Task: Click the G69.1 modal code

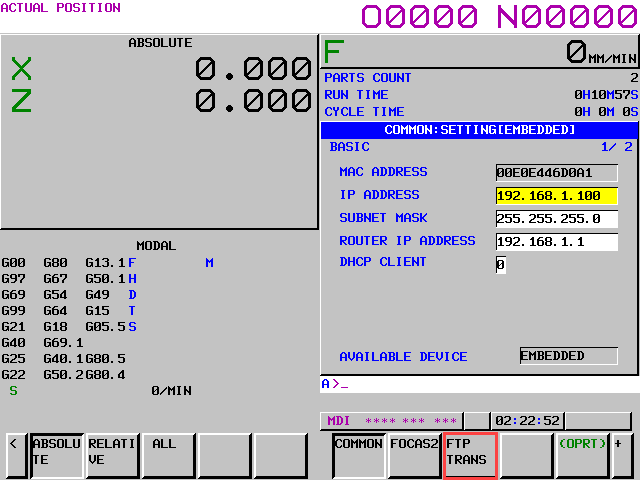Action: coord(63,342)
